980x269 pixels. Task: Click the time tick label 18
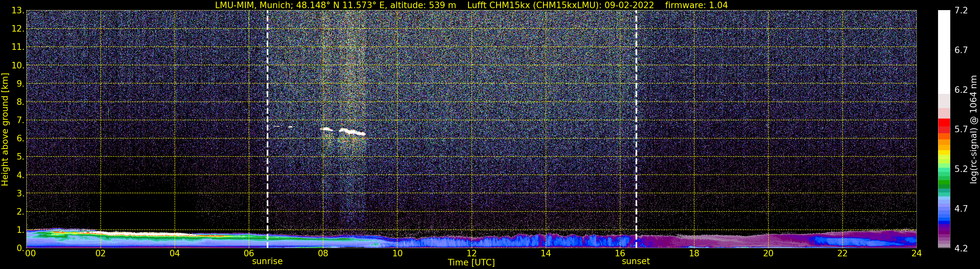[694, 254]
